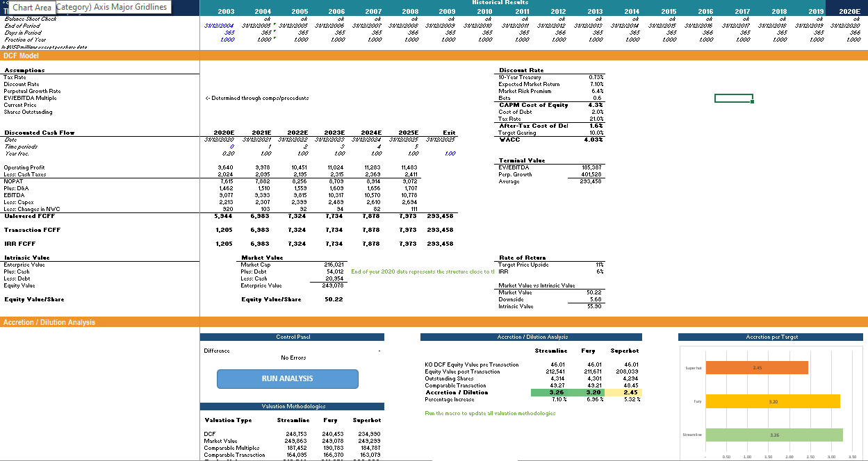The height and width of the screenshot is (461, 868).
Task: Select the green Streamline bar in chart
Action: coord(773,435)
